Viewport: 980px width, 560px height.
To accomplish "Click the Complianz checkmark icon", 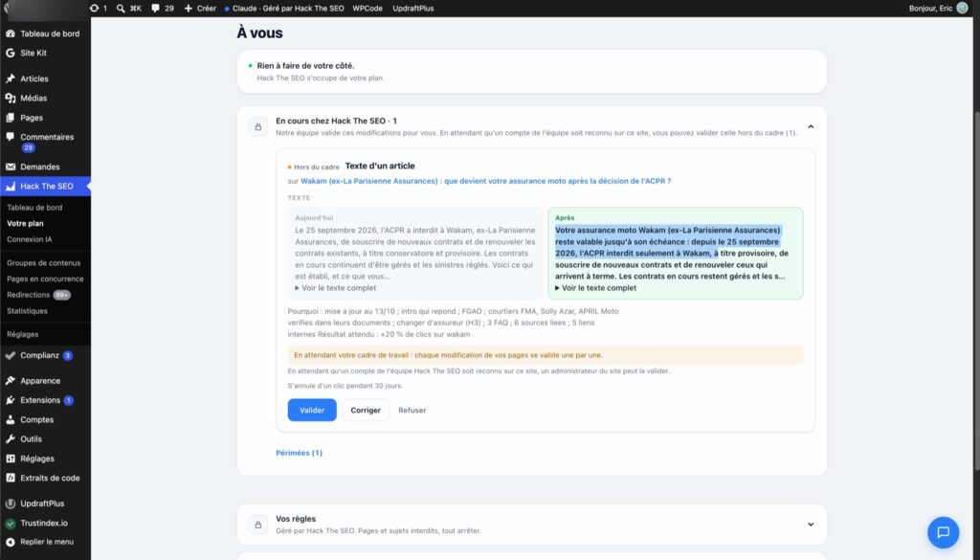I will click(11, 356).
